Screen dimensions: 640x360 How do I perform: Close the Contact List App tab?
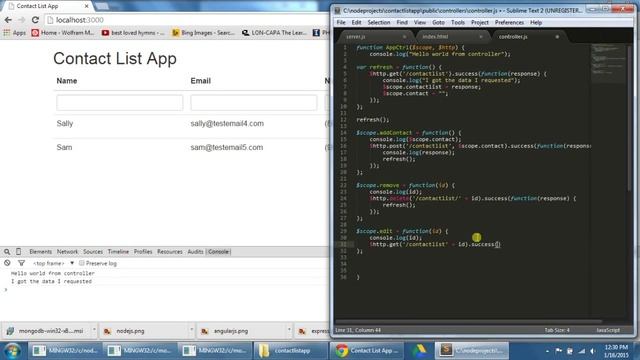(x=86, y=6)
